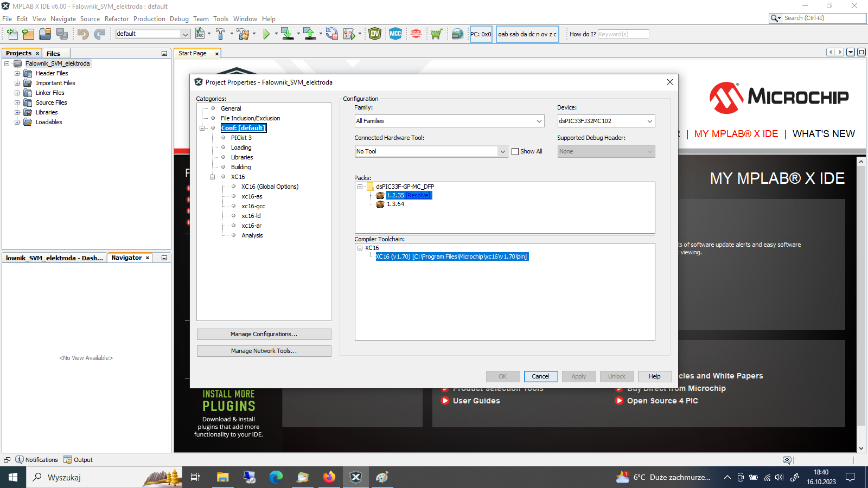
Task: Click the Build Project hammer icon
Action: coord(220,34)
